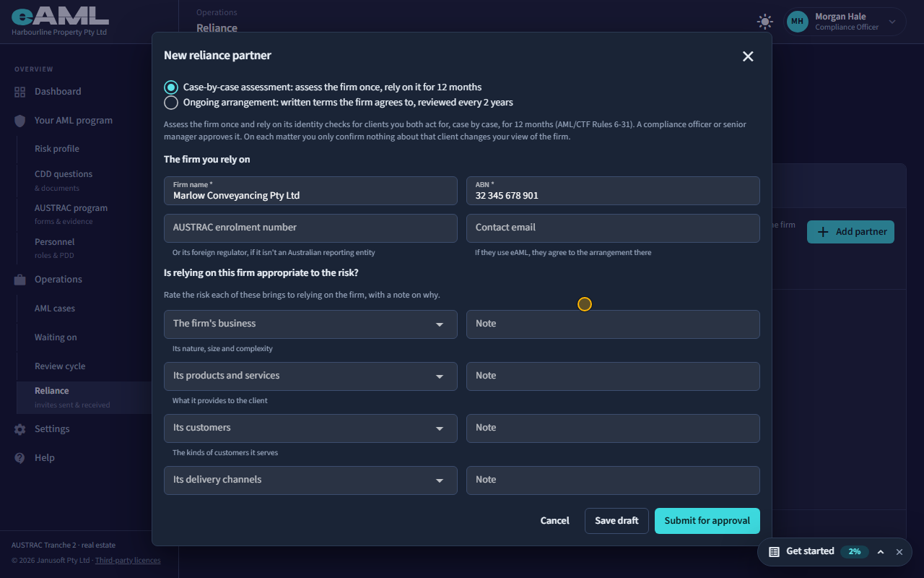Open Risk profile in sidebar
The image size is (924, 578).
click(57, 149)
